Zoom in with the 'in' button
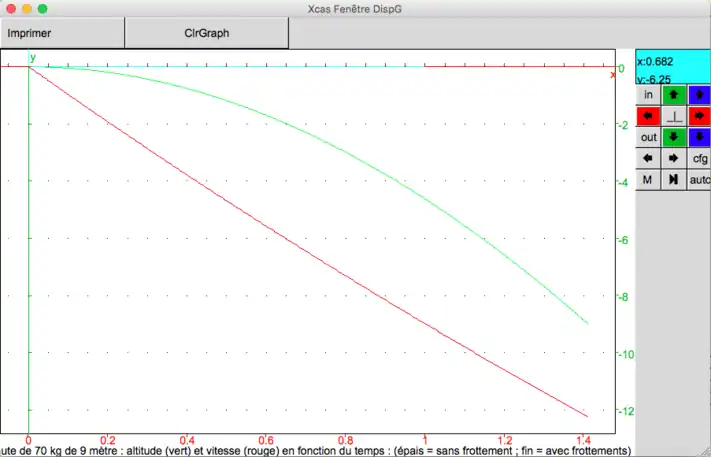 point(649,95)
